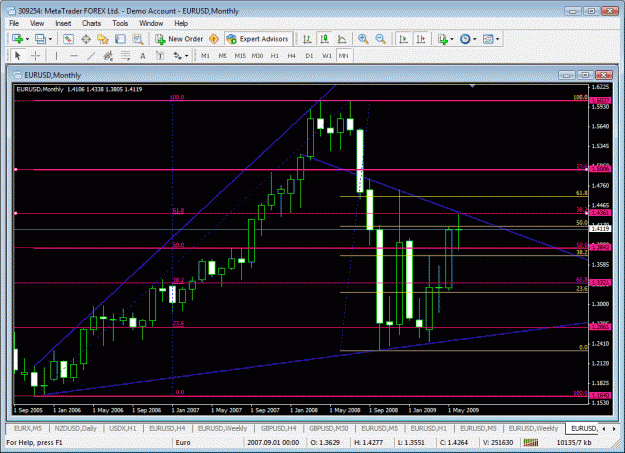Viewport: 625px width, 453px height.
Task: Click the M1 timeframe button
Action: (x=205, y=56)
